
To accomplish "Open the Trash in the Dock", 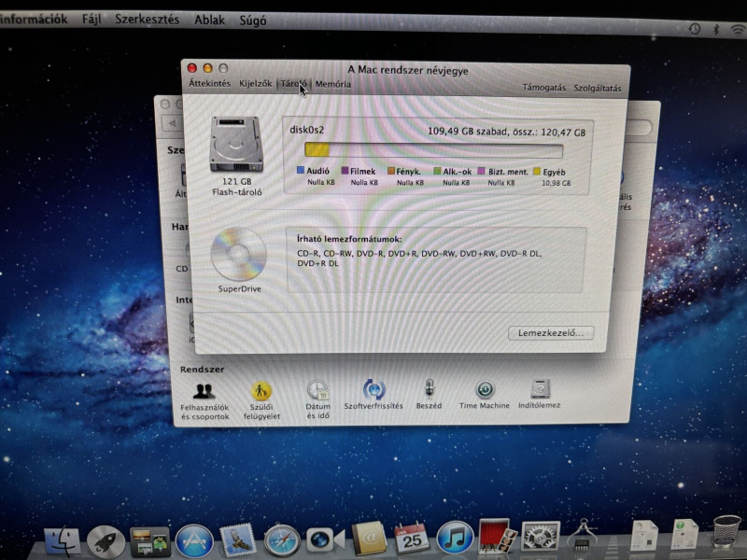I will 726,530.
